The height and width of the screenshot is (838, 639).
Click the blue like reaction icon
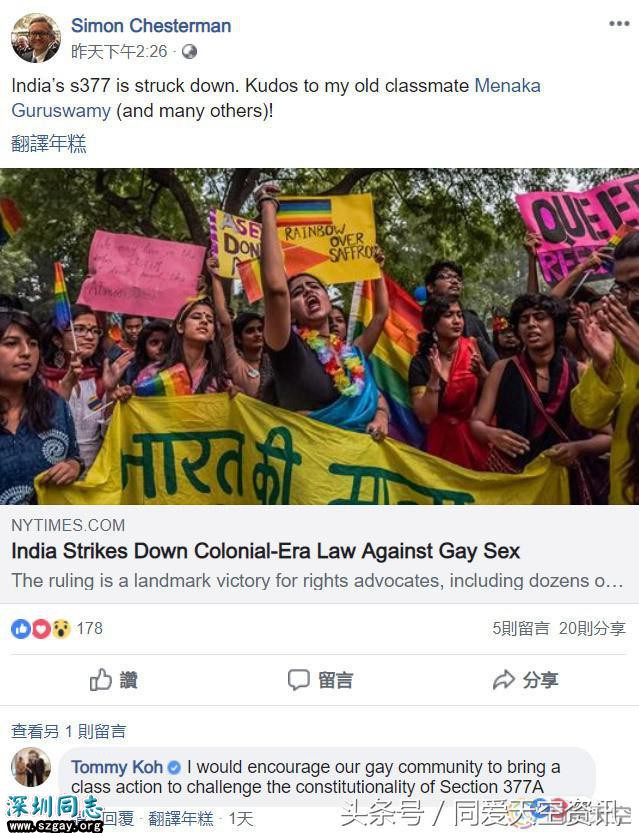coord(21,628)
